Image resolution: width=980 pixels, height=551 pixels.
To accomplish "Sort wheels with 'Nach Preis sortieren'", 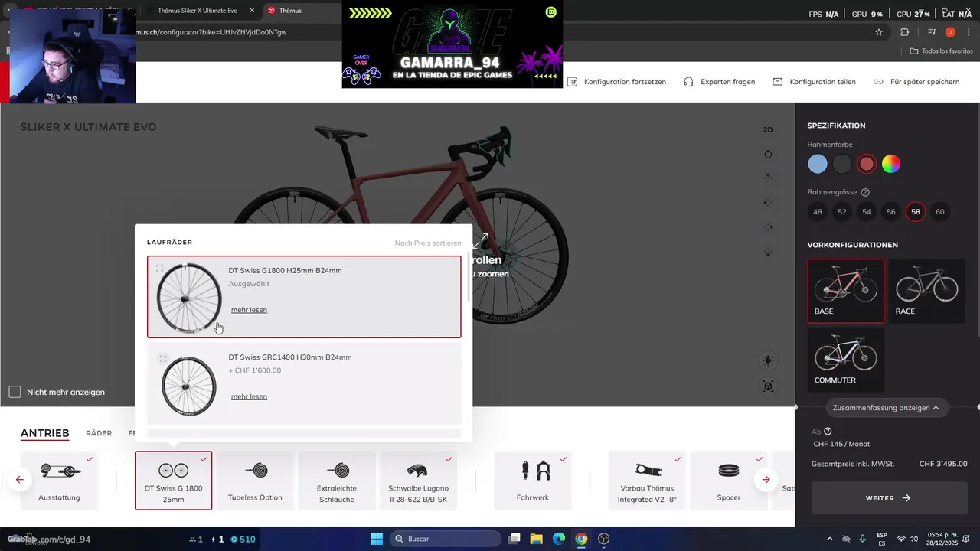I will pos(428,243).
